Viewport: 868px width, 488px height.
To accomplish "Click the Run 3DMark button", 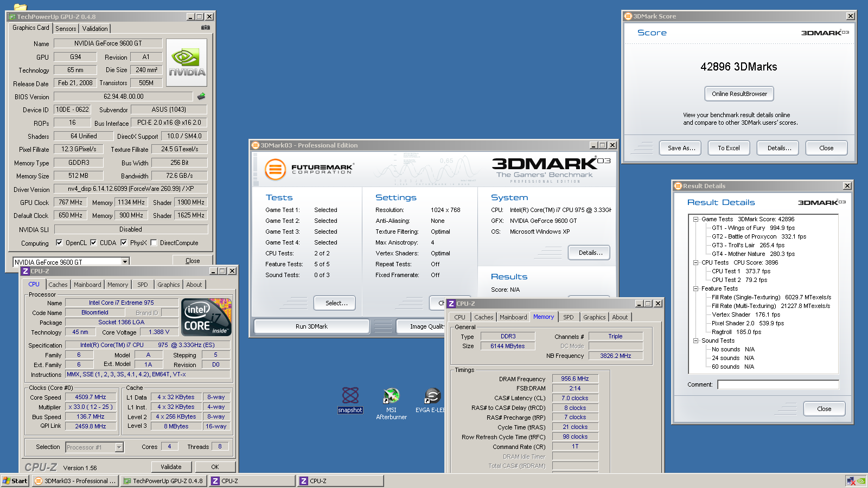I will click(x=311, y=326).
